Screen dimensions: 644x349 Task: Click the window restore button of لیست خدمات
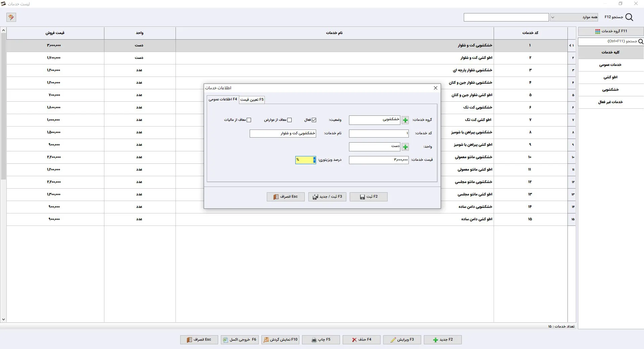pyautogui.click(x=621, y=4)
